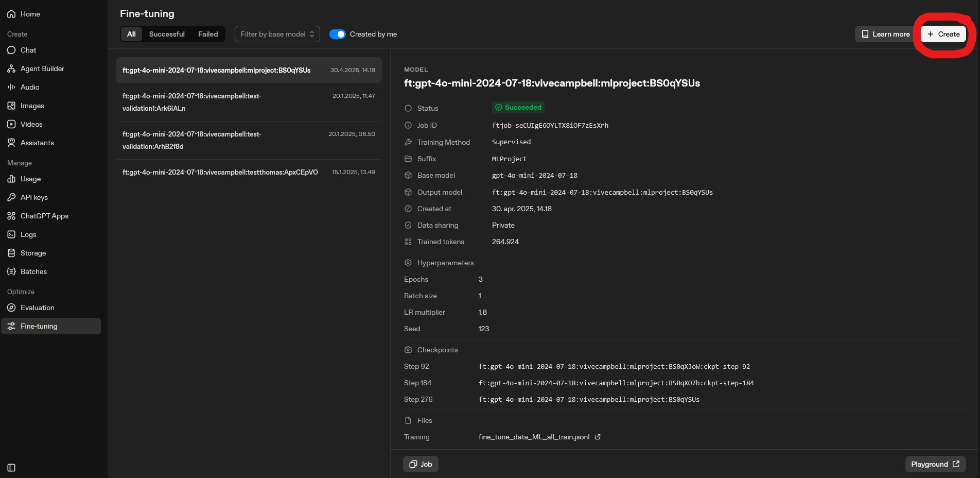Switch to the All filter tab
980x478 pixels.
[131, 34]
